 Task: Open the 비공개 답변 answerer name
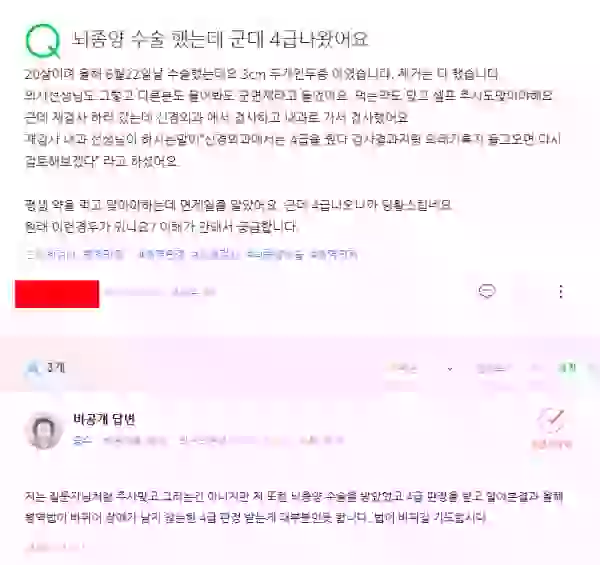pyautogui.click(x=104, y=420)
